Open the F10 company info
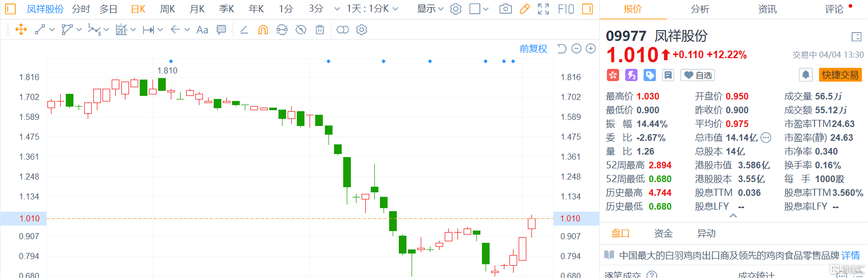This screenshot has width=868, height=278. tap(566, 9)
